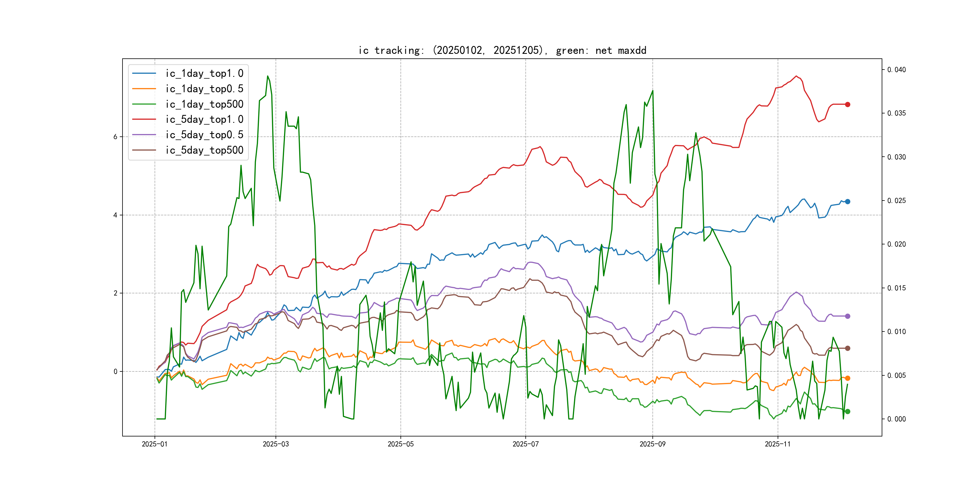
Task: Click the 2025-11 x-axis tick label
Action: pos(777,444)
